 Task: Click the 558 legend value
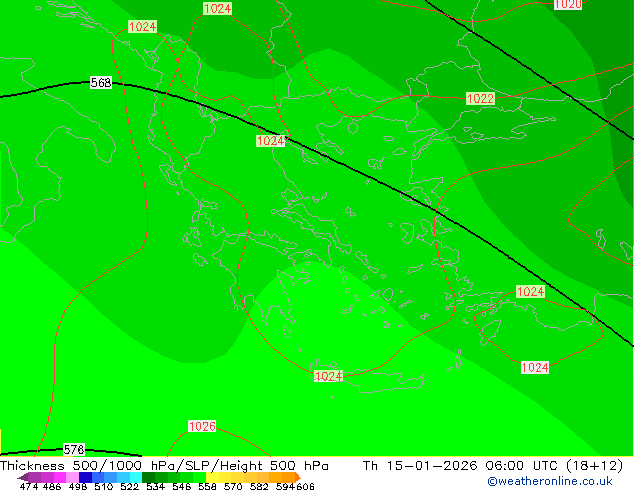pyautogui.click(x=207, y=486)
